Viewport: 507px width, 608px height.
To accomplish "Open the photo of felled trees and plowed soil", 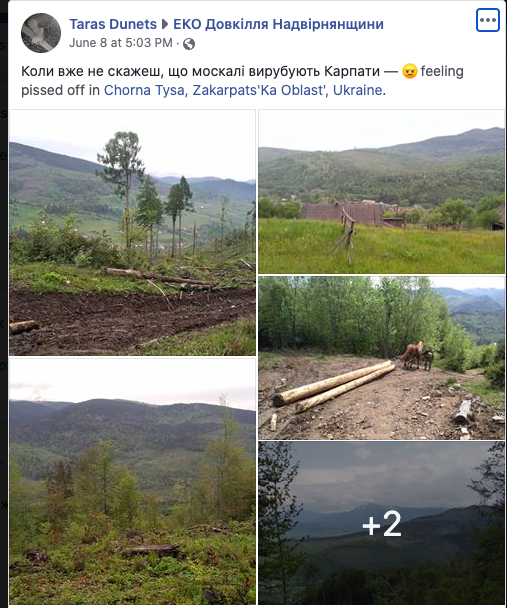I will pos(133,233).
